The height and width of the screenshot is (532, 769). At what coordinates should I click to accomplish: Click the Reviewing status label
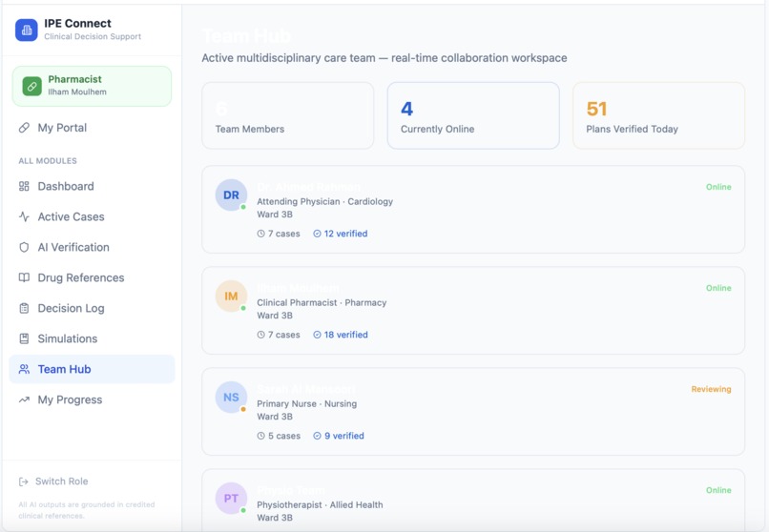(711, 389)
